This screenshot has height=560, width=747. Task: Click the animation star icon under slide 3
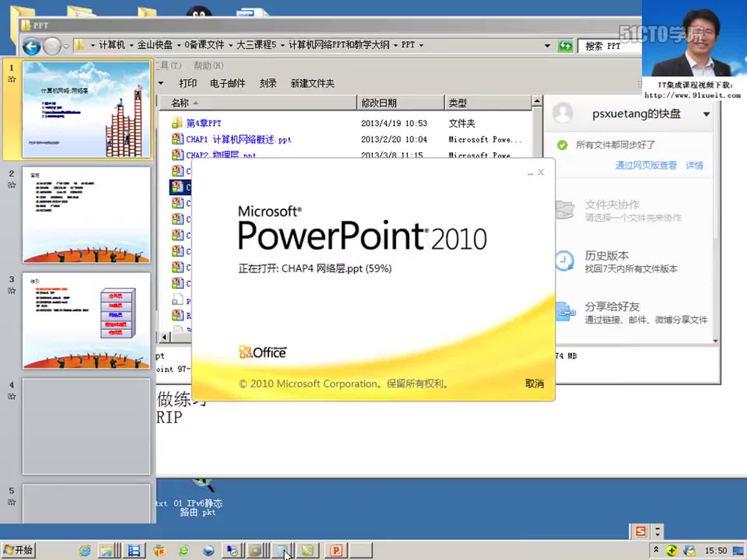point(12,290)
